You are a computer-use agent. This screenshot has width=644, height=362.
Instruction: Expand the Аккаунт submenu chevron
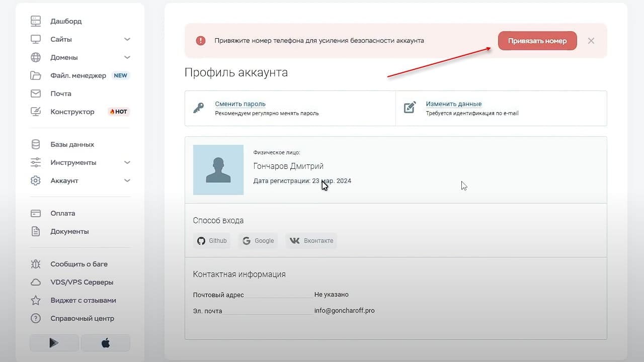[x=127, y=180]
